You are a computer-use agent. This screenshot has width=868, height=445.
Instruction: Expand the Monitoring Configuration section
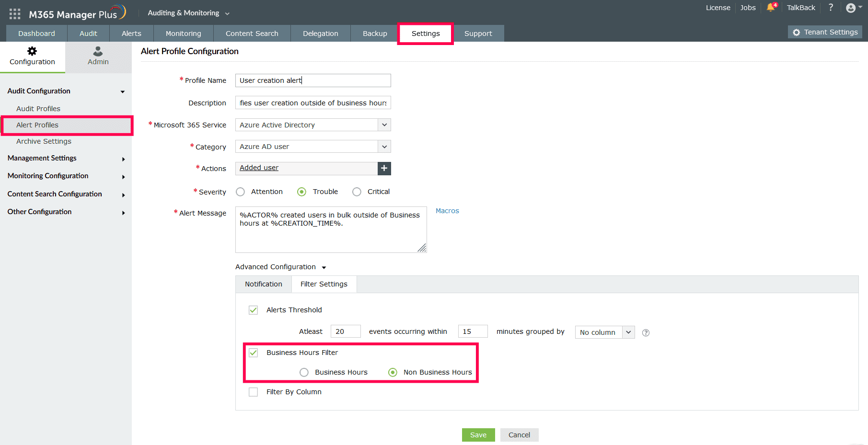click(66, 176)
